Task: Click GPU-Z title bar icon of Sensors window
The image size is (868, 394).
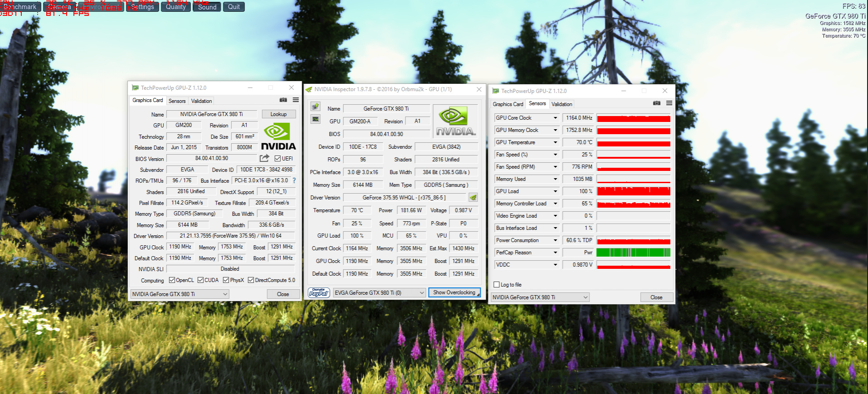Action: tap(496, 91)
